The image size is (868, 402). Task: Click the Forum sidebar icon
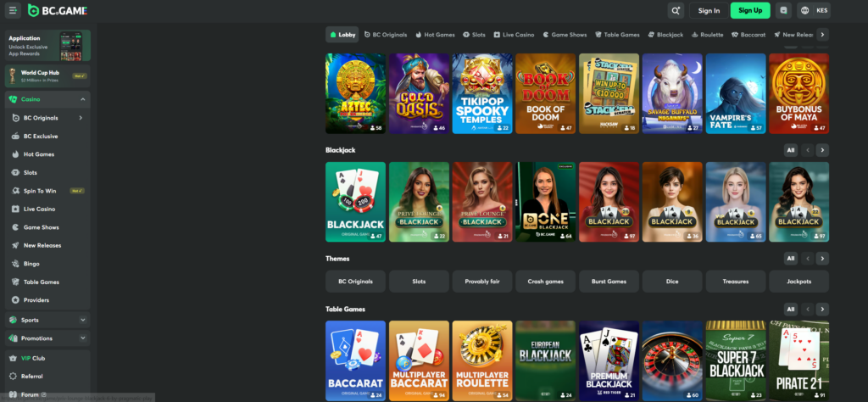(13, 395)
